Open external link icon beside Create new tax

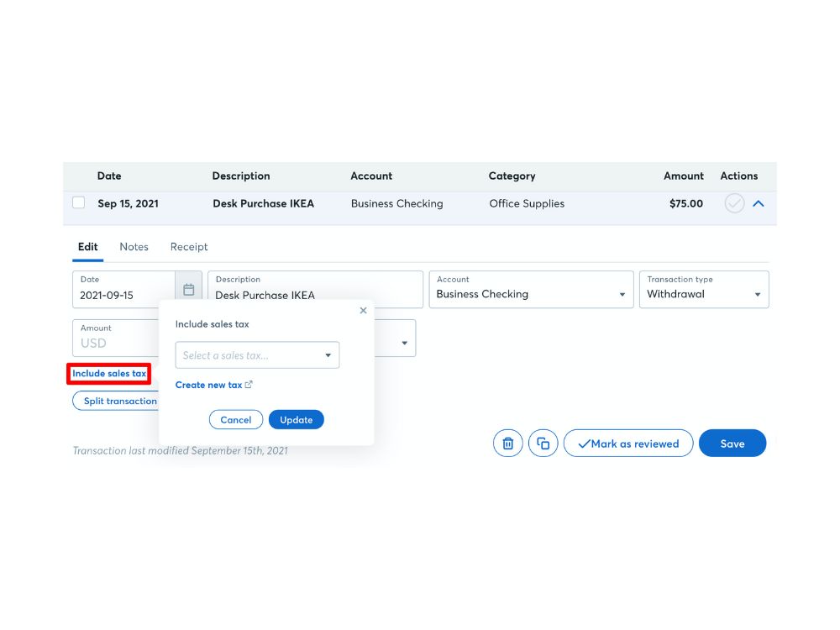[x=249, y=385]
